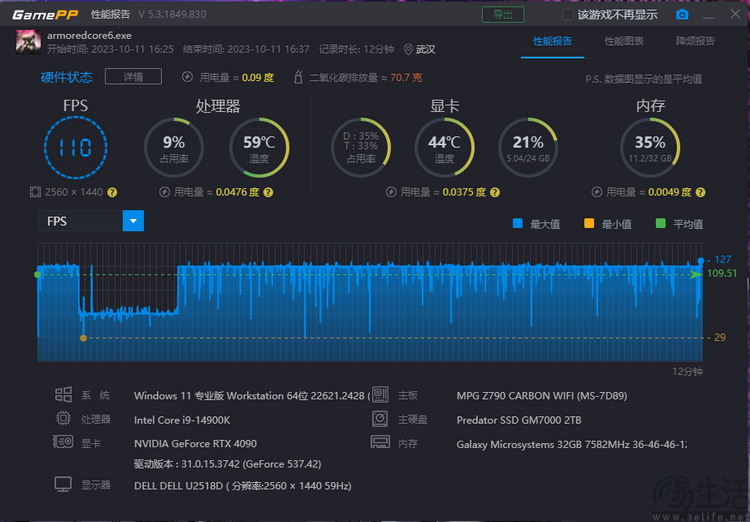The height and width of the screenshot is (522, 750).
Task: Open the FPS chart type dropdown
Action: pyautogui.click(x=133, y=221)
